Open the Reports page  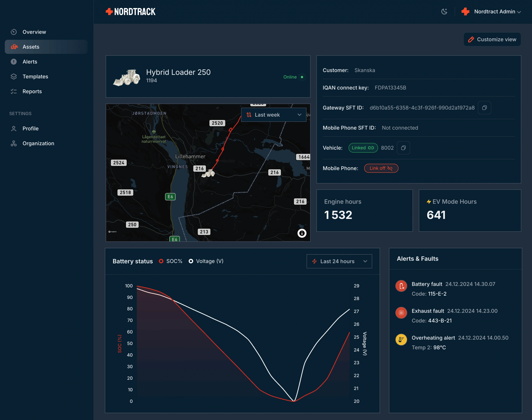pyautogui.click(x=46, y=91)
